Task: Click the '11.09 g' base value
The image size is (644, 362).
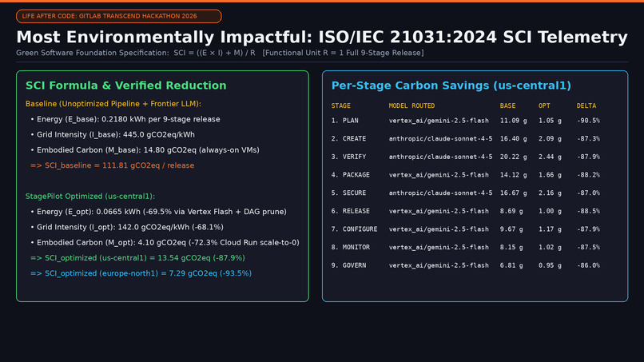Action: coord(514,121)
